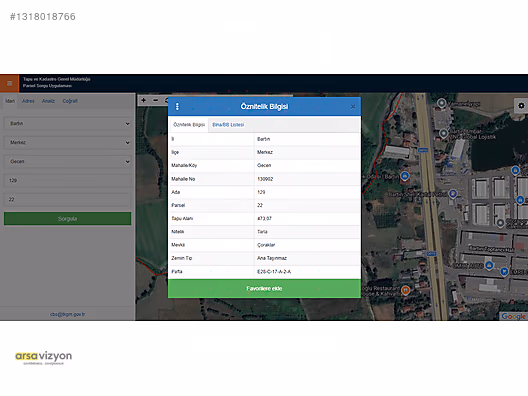528x396 pixels.
Task: Expand the Merkez district dropdown
Action: pyautogui.click(x=68, y=142)
